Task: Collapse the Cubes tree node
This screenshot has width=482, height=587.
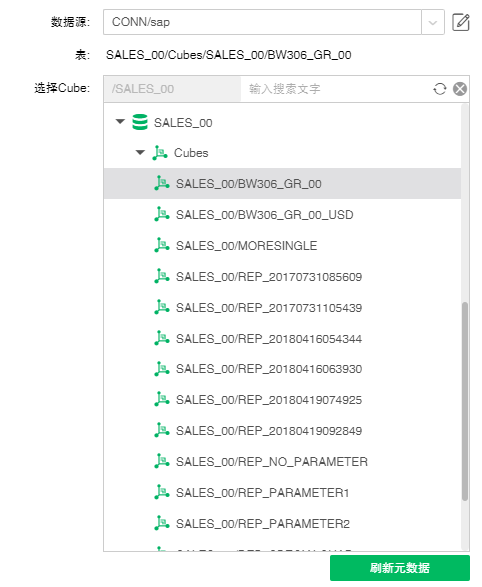Action: (x=140, y=152)
